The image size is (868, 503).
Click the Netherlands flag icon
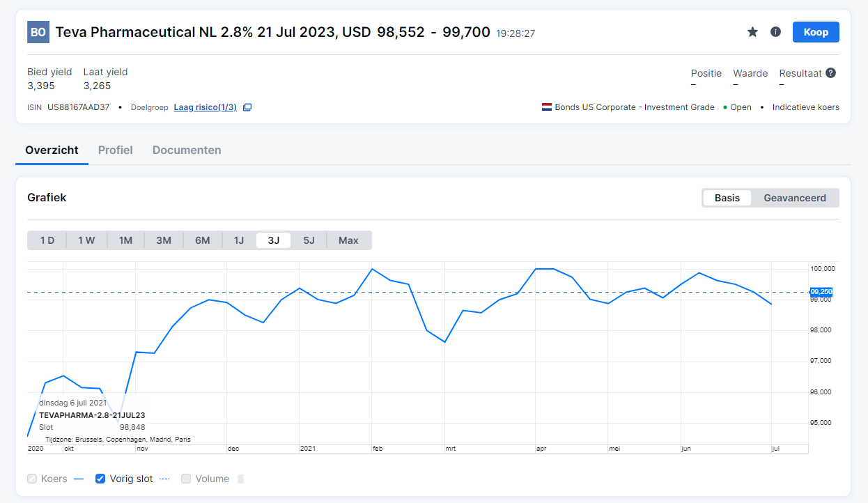click(547, 107)
